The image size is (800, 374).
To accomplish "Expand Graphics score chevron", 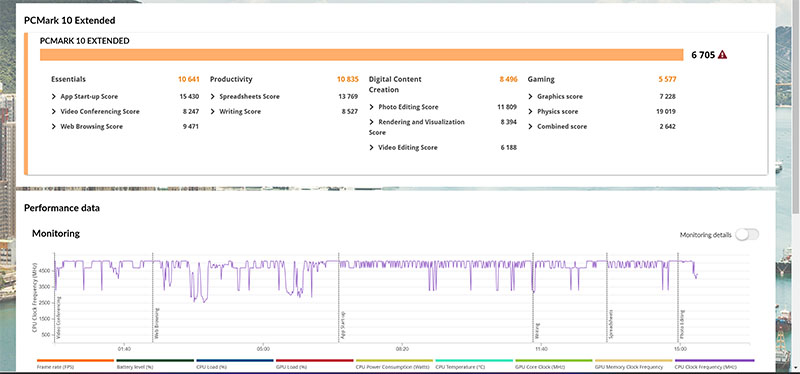I will [531, 96].
